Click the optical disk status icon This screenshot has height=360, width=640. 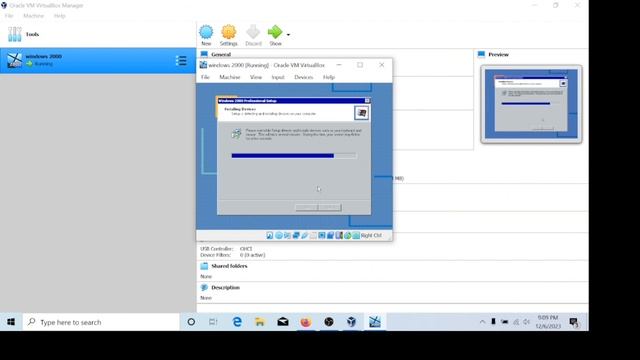click(279, 236)
